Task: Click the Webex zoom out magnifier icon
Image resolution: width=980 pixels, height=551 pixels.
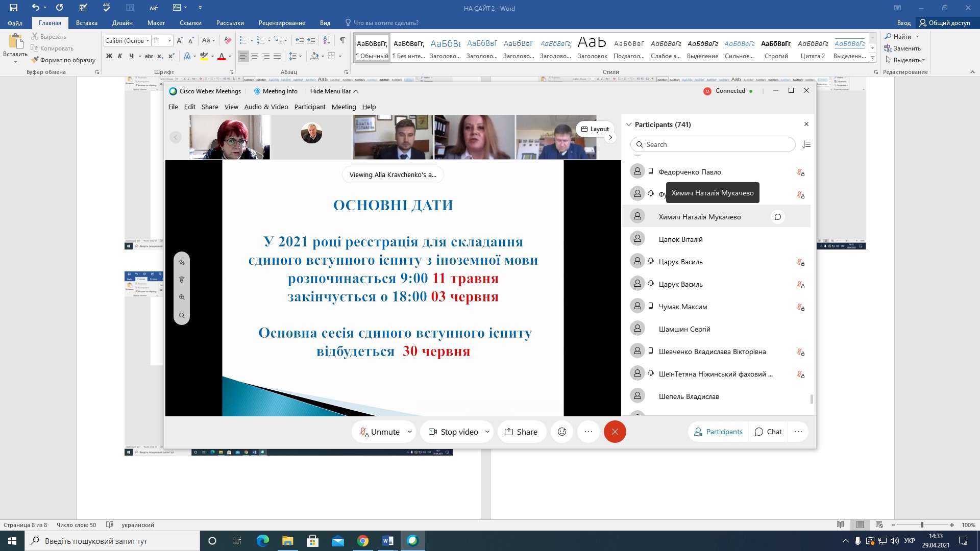Action: click(x=182, y=315)
